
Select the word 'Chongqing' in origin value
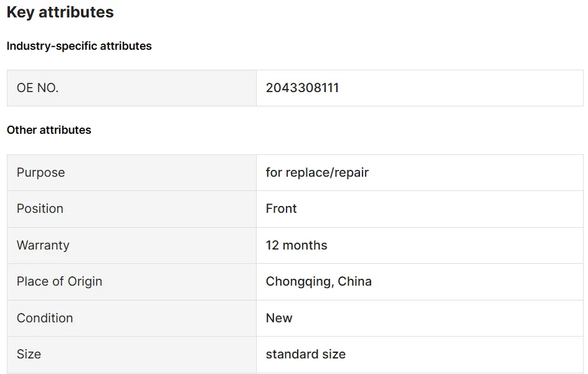click(300, 281)
